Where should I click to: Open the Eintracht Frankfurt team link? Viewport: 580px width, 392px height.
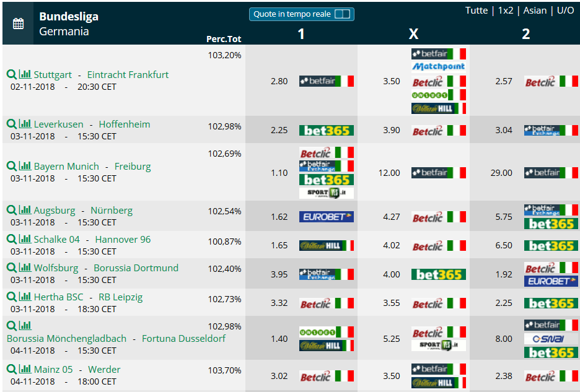coord(128,75)
